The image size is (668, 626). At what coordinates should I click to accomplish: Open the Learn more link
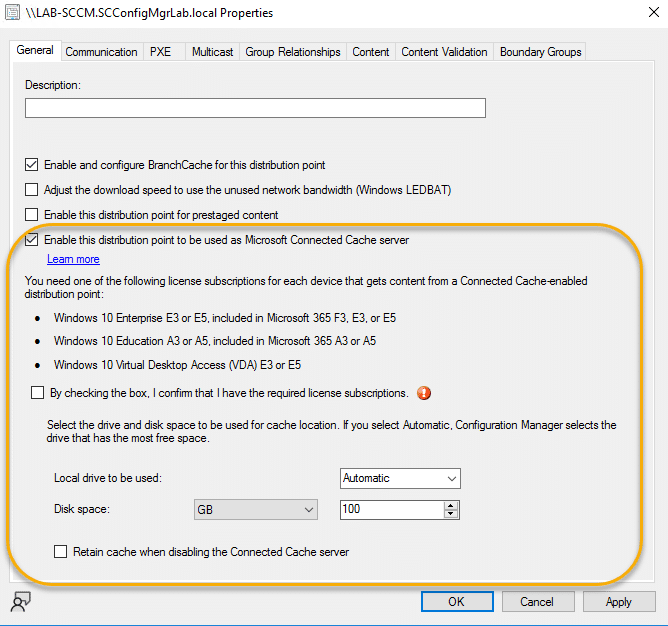73,259
